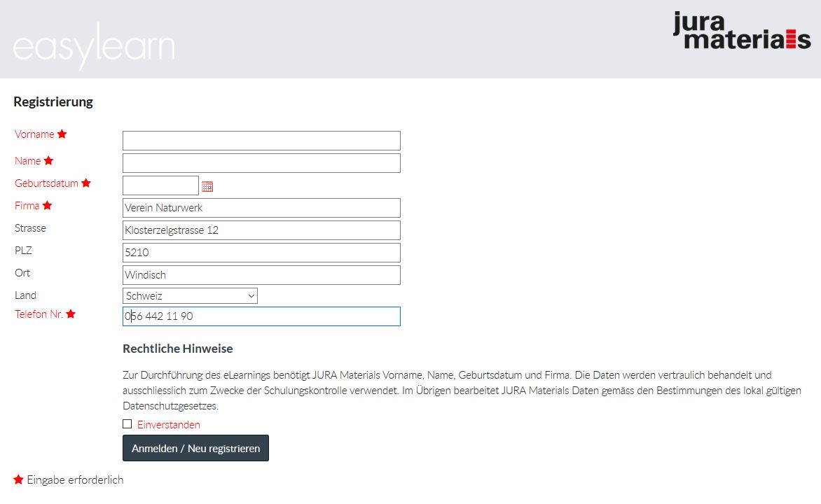Click the Telefon Nr. field label
Screen dimensions: 821x504
(39, 314)
